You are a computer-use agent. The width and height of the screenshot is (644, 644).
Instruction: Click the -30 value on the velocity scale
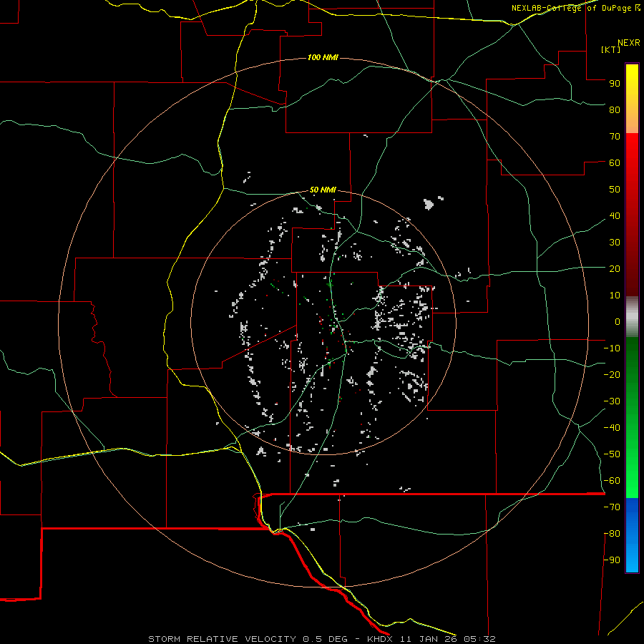click(612, 401)
